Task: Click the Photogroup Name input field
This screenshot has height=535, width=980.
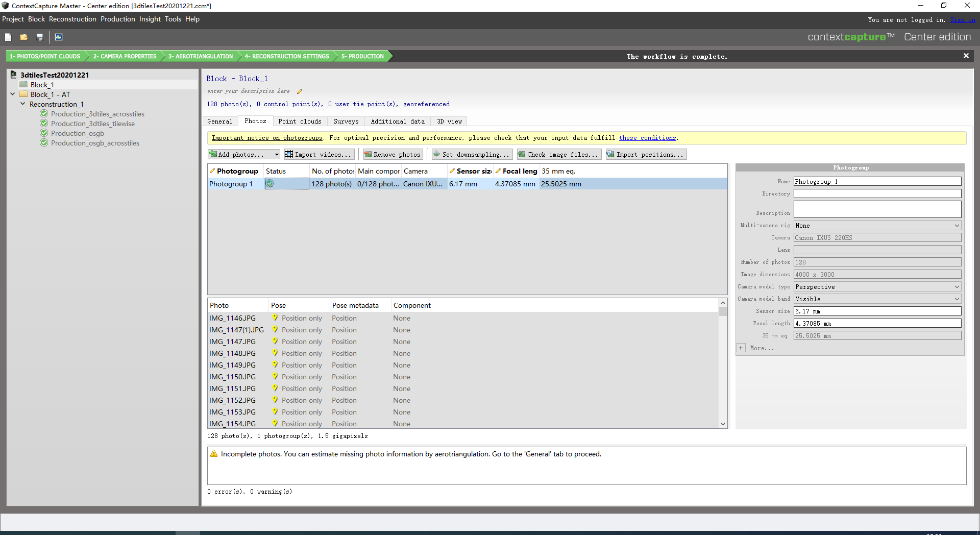Action: pyautogui.click(x=877, y=182)
